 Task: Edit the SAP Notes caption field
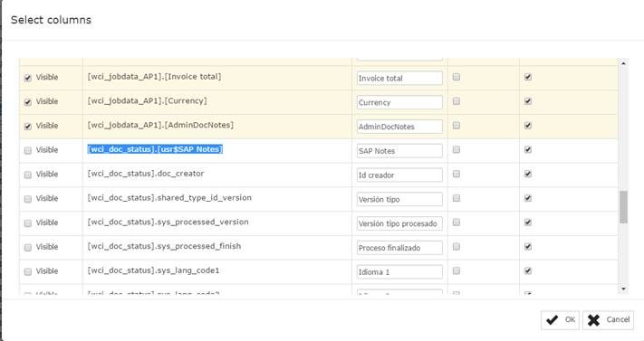click(399, 150)
